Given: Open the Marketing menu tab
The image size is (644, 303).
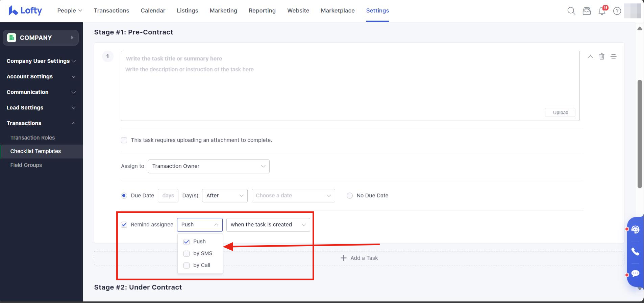Looking at the screenshot, I should [223, 10].
